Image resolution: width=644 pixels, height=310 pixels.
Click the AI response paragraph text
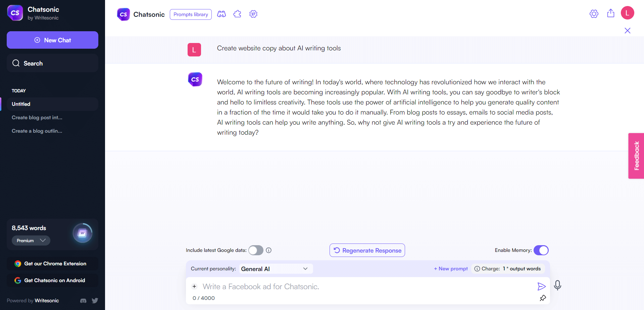(x=388, y=107)
